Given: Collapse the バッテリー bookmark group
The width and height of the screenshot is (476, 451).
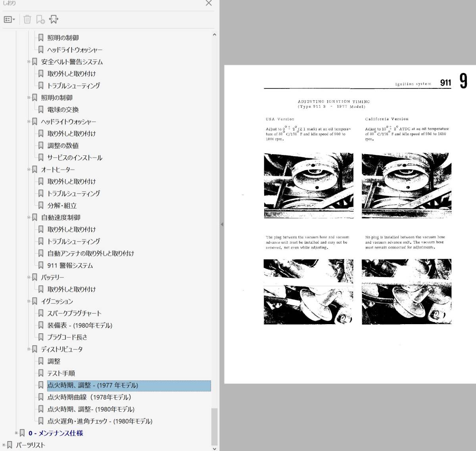Looking at the screenshot, I should (29, 277).
